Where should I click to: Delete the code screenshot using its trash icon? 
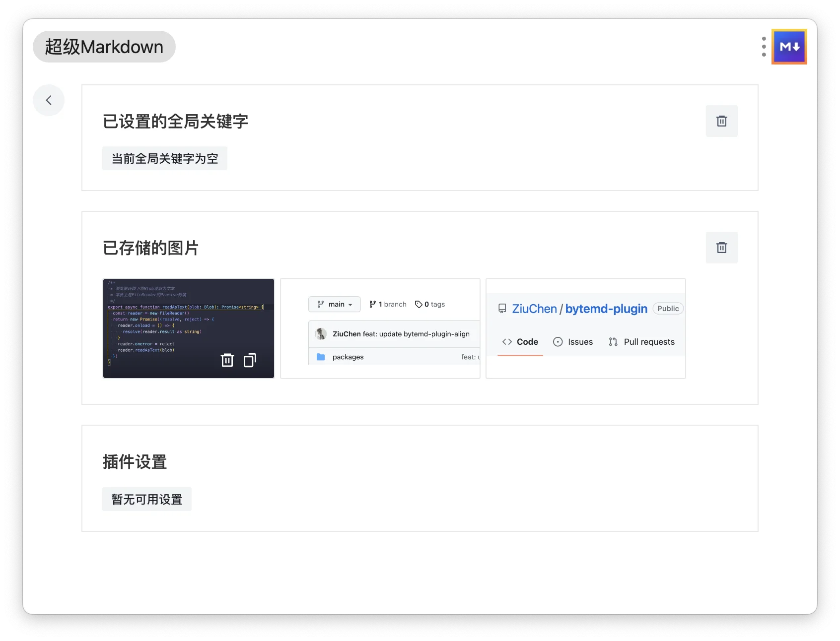[227, 360]
